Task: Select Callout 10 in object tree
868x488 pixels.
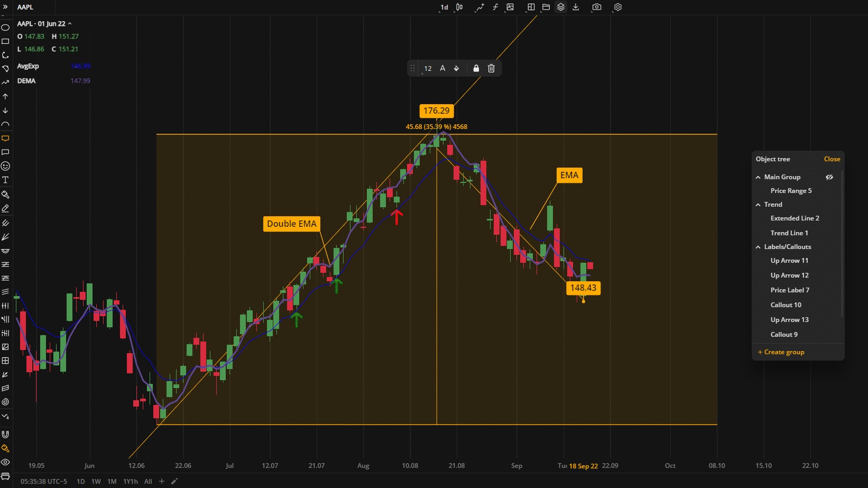Action: [x=786, y=305]
